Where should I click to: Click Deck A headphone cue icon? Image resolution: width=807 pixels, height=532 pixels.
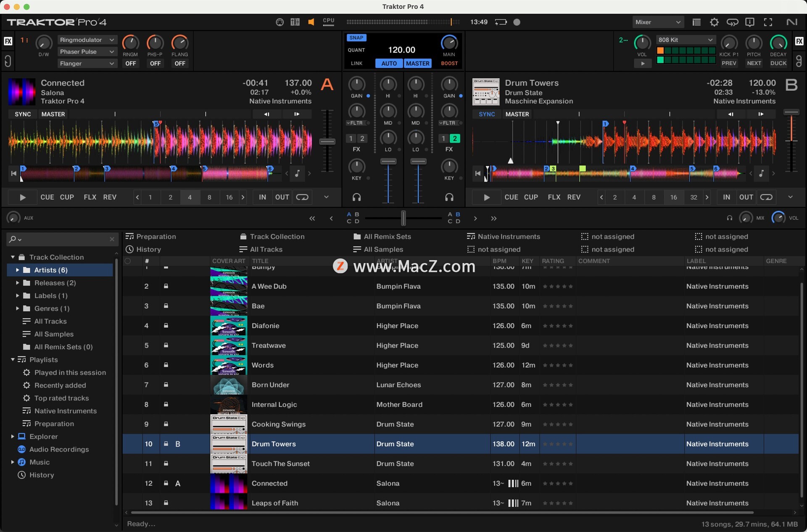(x=356, y=197)
